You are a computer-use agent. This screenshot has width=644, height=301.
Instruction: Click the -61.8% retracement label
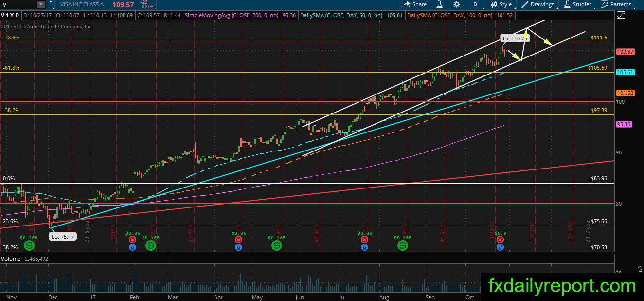(11, 68)
